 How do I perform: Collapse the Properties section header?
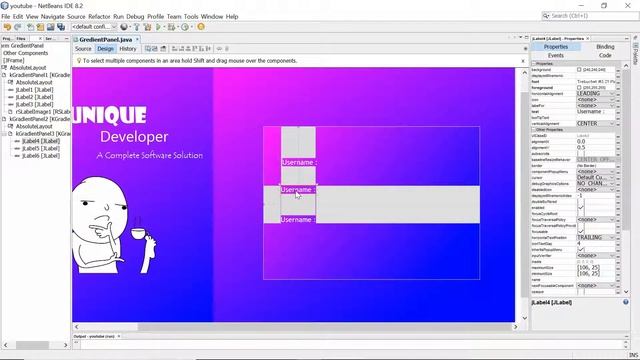pos(534,64)
